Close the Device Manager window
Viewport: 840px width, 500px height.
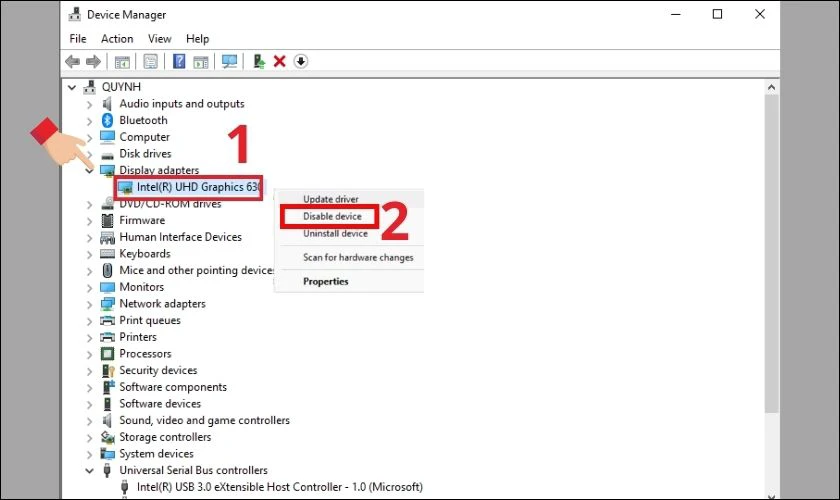(760, 14)
